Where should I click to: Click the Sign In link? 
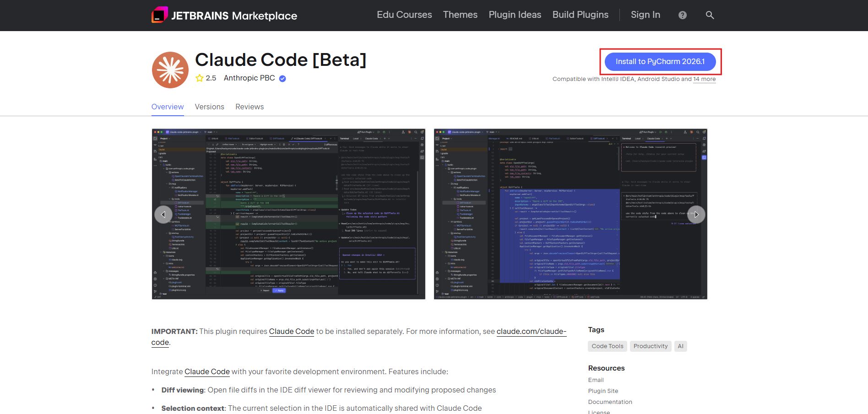pyautogui.click(x=645, y=15)
